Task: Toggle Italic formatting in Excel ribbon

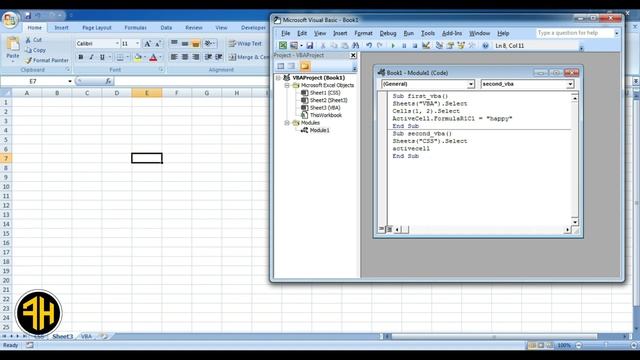Action: [91, 57]
